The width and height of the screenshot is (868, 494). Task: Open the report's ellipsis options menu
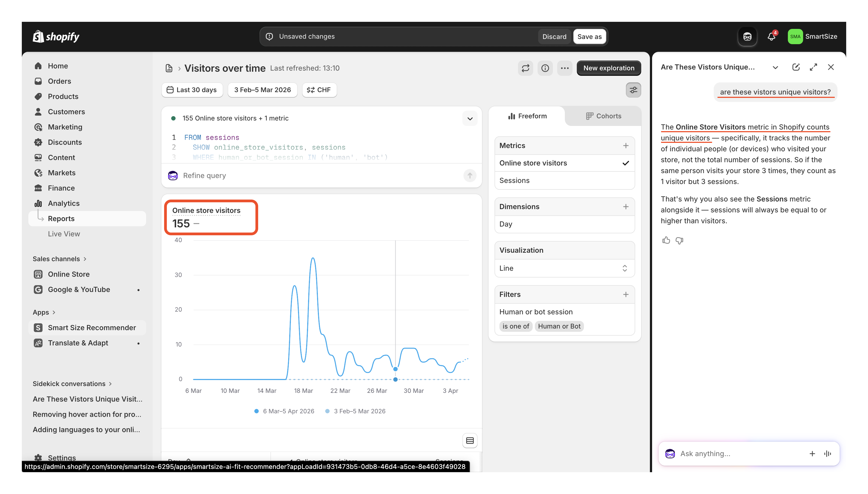point(564,68)
